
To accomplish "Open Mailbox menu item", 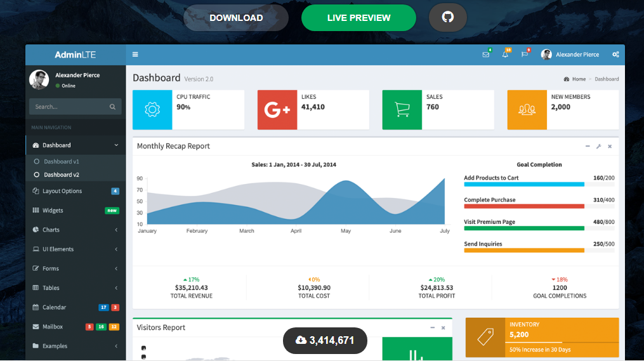I will pos(76,327).
